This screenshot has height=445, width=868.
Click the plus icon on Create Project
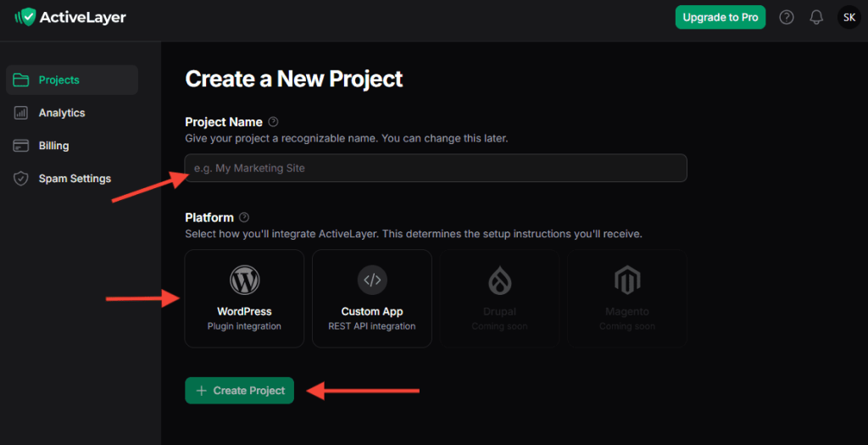pyautogui.click(x=202, y=391)
